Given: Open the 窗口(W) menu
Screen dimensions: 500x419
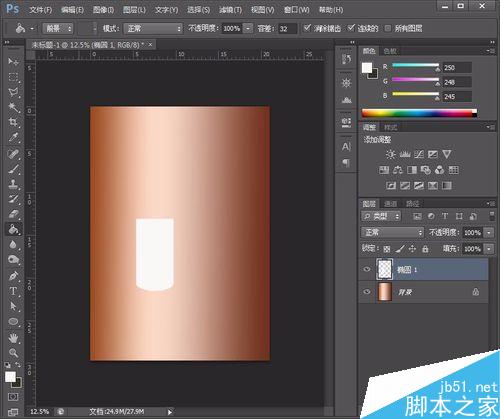Looking at the screenshot, I should [x=296, y=10].
